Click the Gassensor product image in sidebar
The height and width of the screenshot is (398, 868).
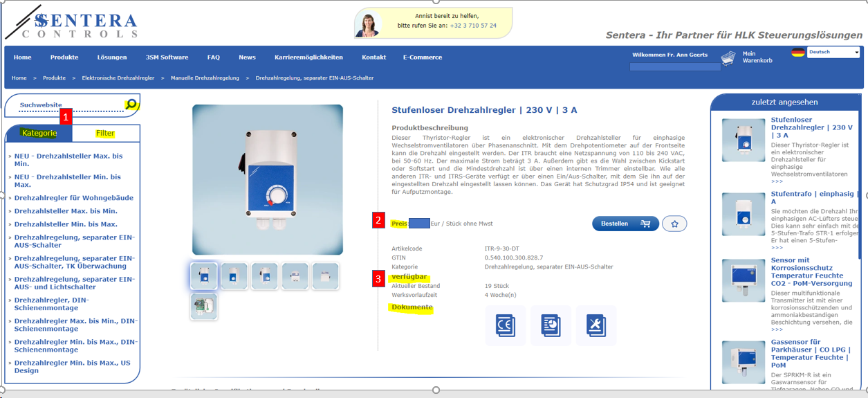coord(744,363)
